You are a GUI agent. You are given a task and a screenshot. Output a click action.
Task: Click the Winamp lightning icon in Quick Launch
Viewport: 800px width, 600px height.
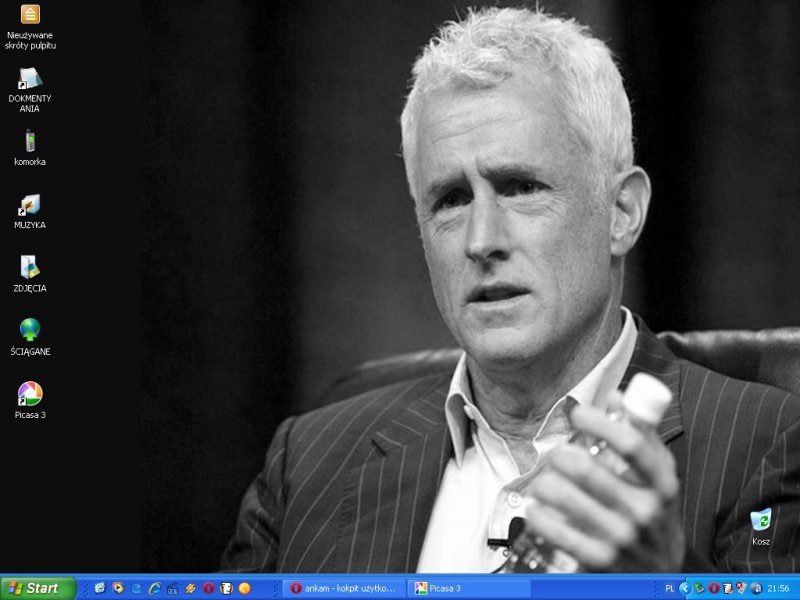click(x=190, y=588)
